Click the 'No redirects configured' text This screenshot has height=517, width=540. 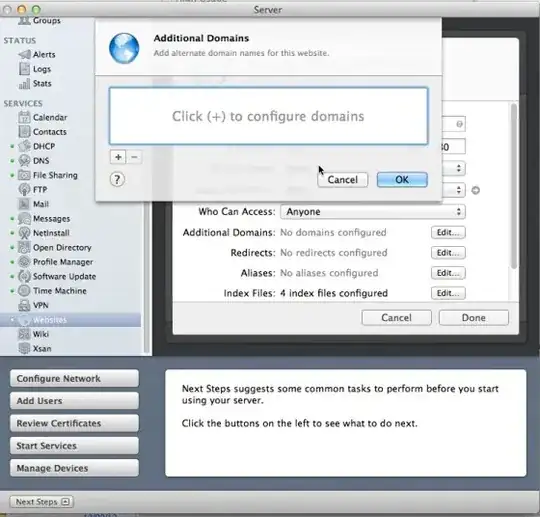pyautogui.click(x=334, y=253)
